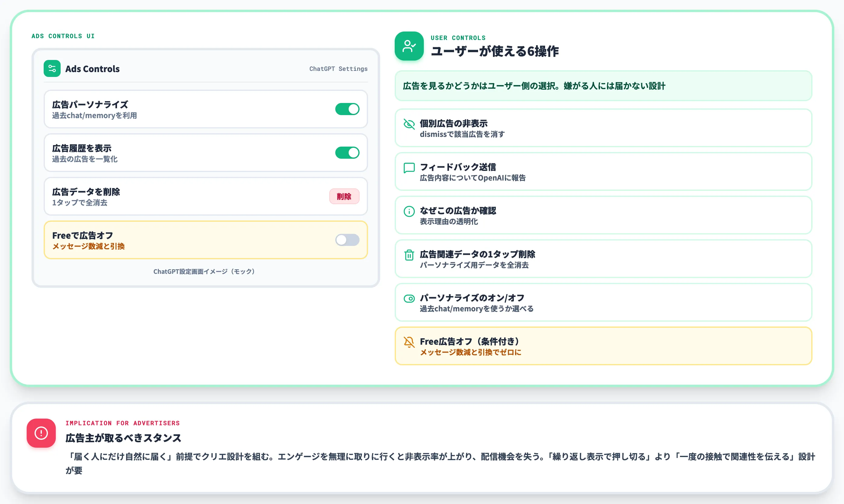Click the eye-off icon for 個別広告の非表示
Image resolution: width=844 pixels, height=504 pixels.
[x=409, y=124]
